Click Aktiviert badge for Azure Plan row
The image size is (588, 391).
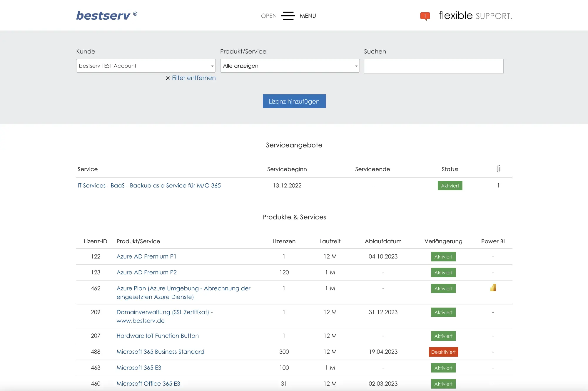tap(443, 288)
